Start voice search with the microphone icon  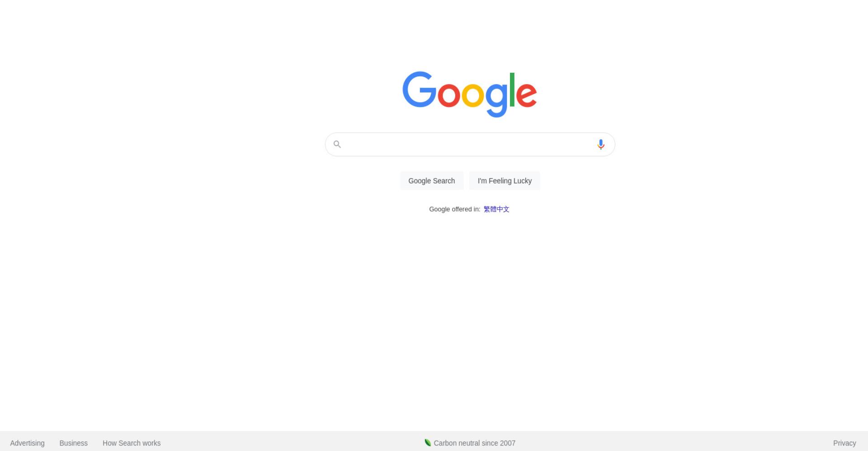600,144
